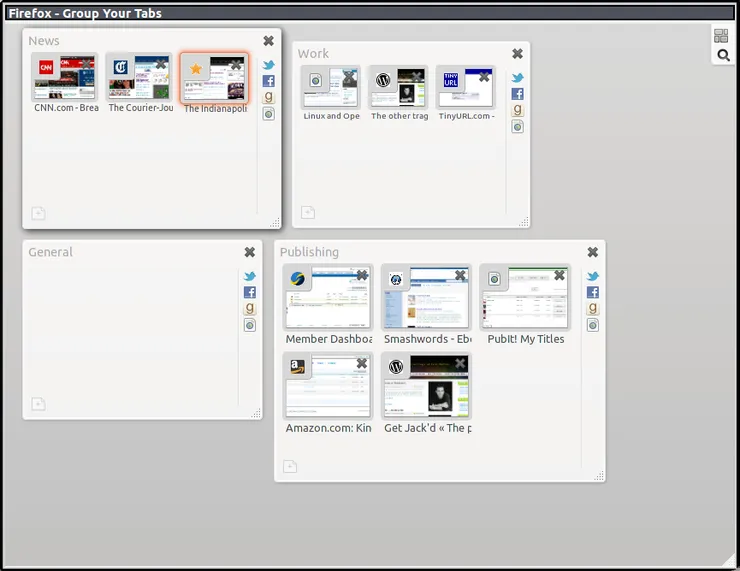Open Member Dashboard tab thumbnail
Image resolution: width=740 pixels, height=571 pixels.
coord(328,297)
